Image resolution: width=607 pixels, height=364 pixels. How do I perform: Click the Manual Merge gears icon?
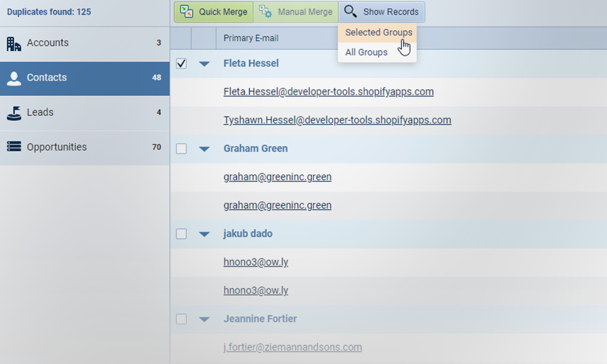pyautogui.click(x=265, y=12)
